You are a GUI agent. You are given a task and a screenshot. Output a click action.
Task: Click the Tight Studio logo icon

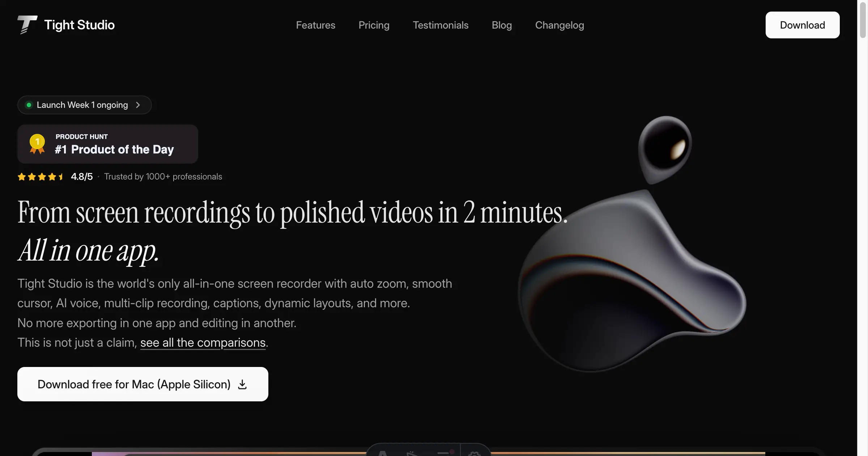tap(27, 25)
